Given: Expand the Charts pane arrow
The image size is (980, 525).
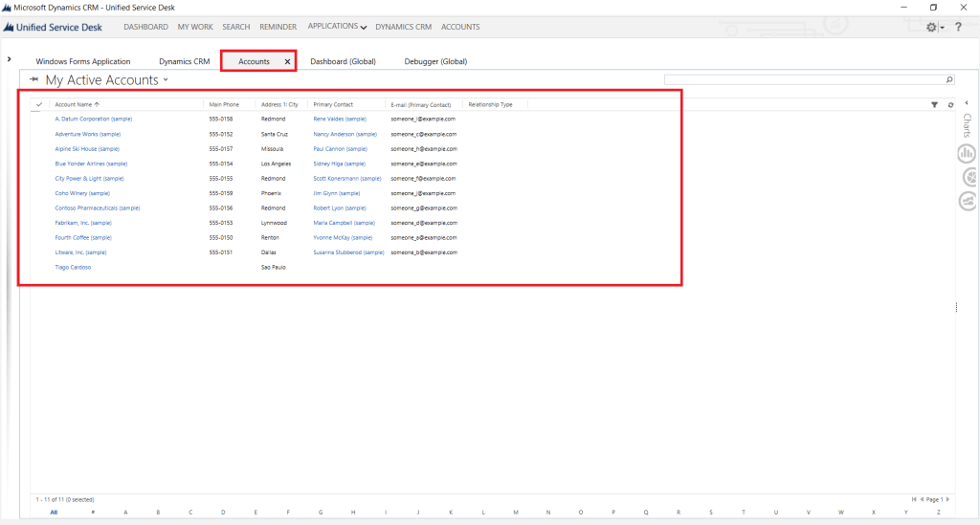Looking at the screenshot, I should [x=967, y=103].
